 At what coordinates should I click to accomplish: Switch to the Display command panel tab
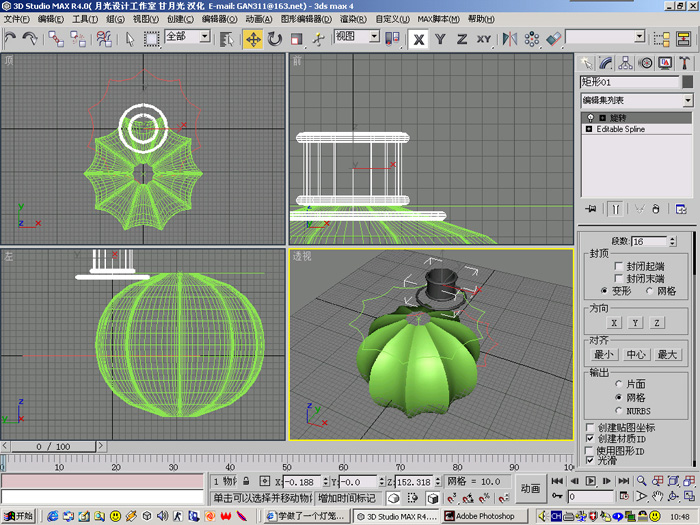coord(665,63)
